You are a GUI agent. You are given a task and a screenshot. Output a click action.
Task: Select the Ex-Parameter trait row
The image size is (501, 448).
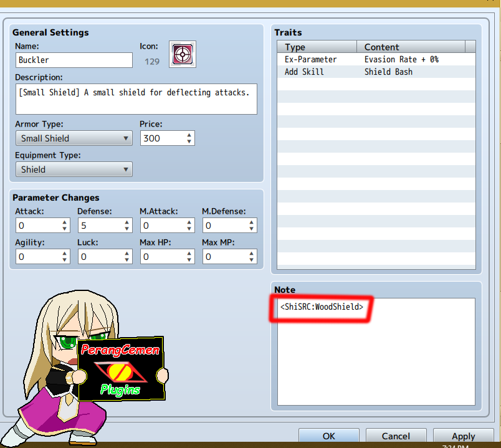coord(376,59)
